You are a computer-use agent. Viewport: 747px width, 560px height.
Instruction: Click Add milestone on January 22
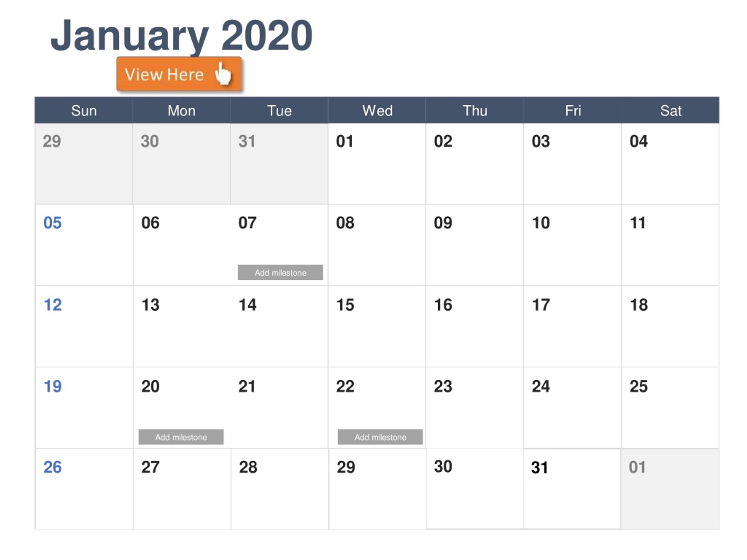[x=380, y=437]
